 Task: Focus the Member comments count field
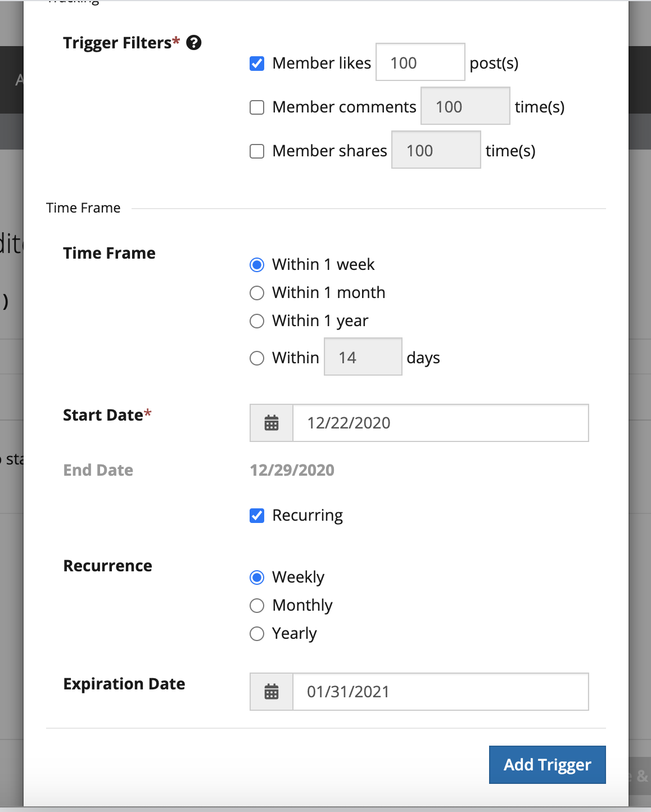click(x=465, y=106)
